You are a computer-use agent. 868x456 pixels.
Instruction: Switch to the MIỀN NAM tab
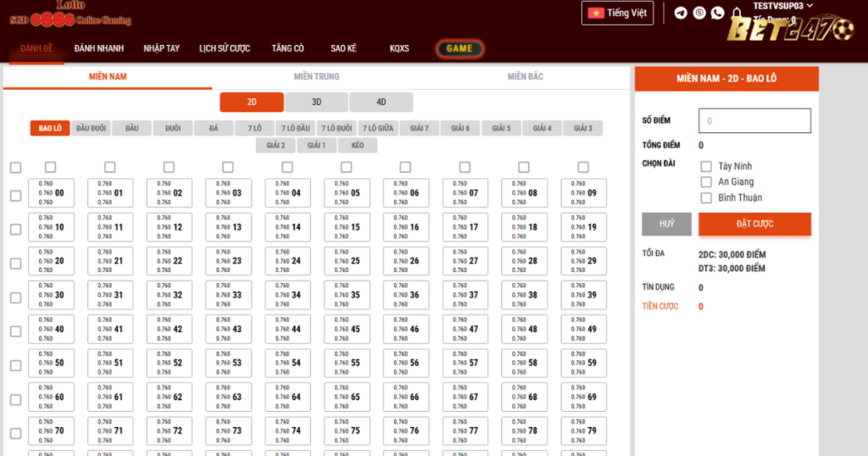pyautogui.click(x=108, y=76)
